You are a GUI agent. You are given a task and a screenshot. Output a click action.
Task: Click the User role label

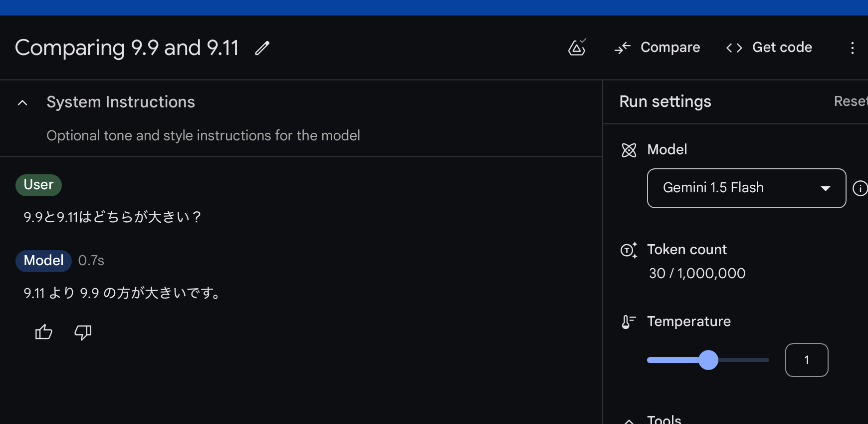[x=38, y=185]
